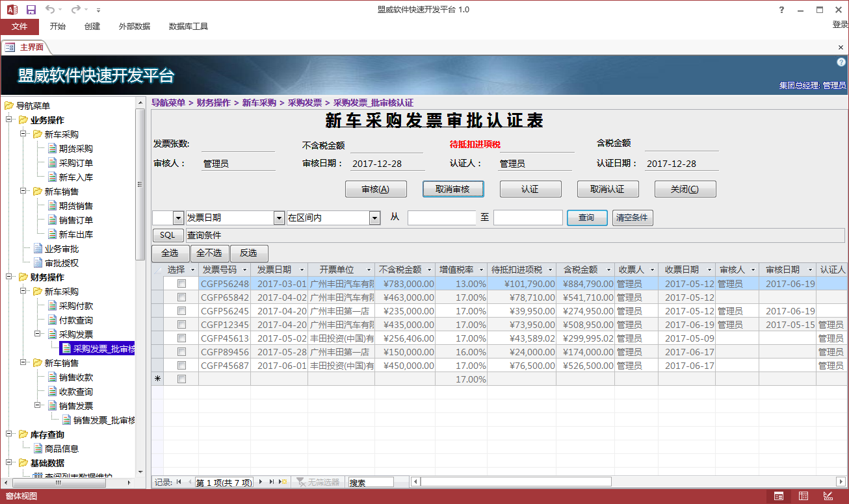Screen dimensions: 849x504
Task: Open the 外部数据 ribbon tab
Action: click(x=135, y=27)
